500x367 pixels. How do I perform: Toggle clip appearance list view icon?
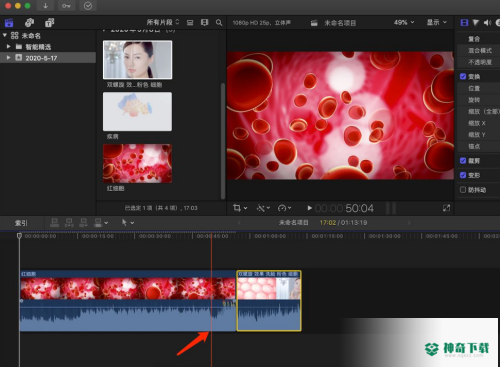[190, 23]
